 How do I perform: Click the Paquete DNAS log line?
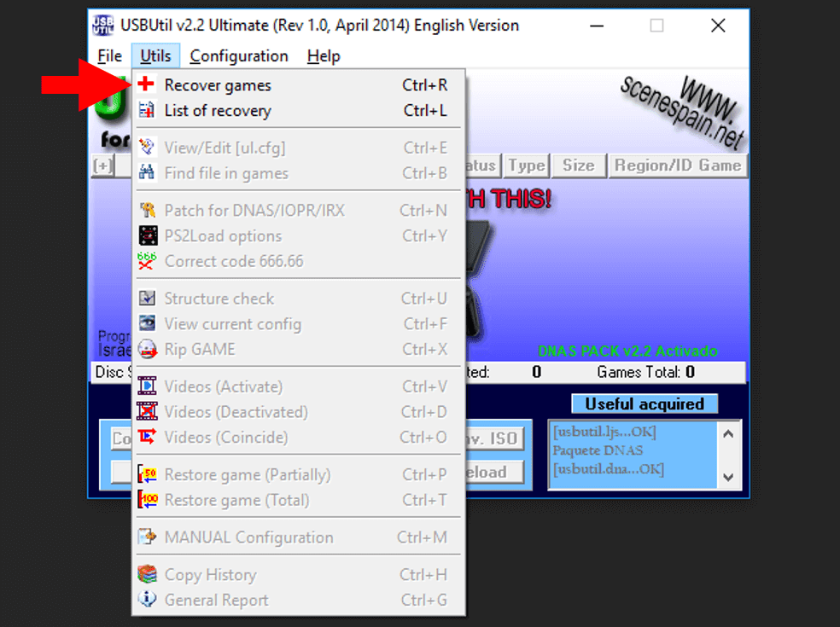point(598,450)
